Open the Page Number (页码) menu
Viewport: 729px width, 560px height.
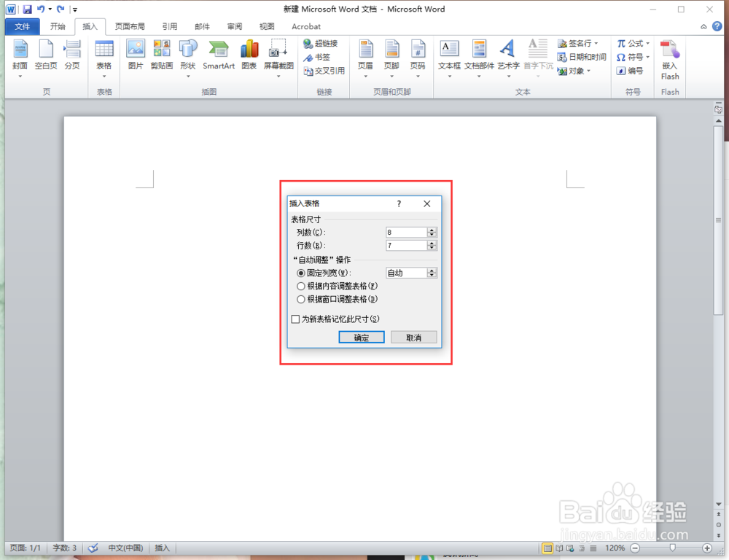(418, 58)
